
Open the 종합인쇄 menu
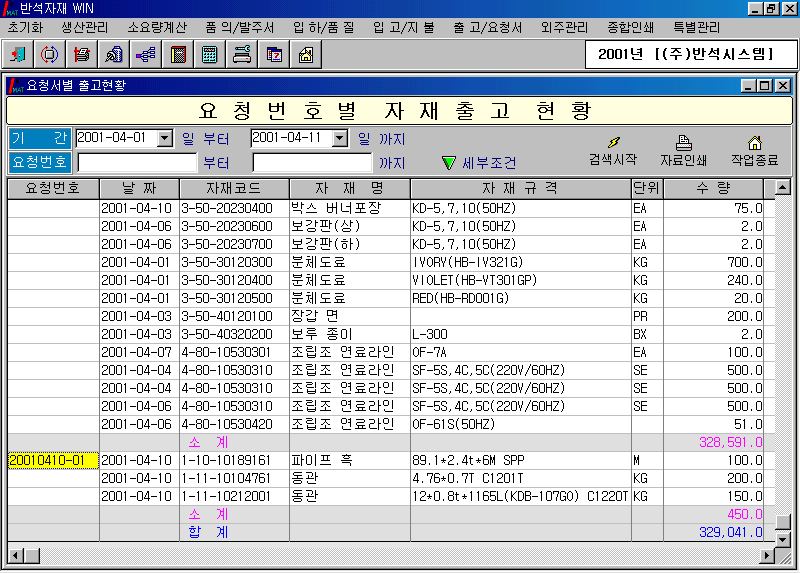pyautogui.click(x=631, y=27)
